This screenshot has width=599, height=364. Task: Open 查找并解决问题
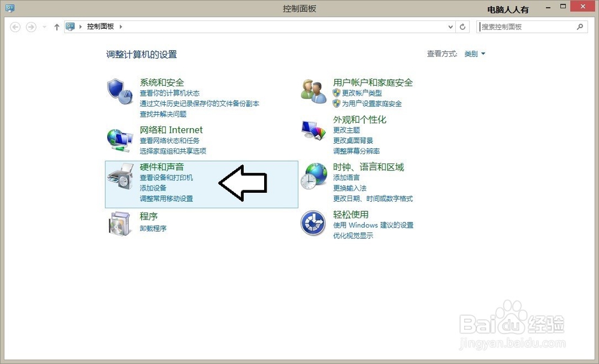click(163, 114)
